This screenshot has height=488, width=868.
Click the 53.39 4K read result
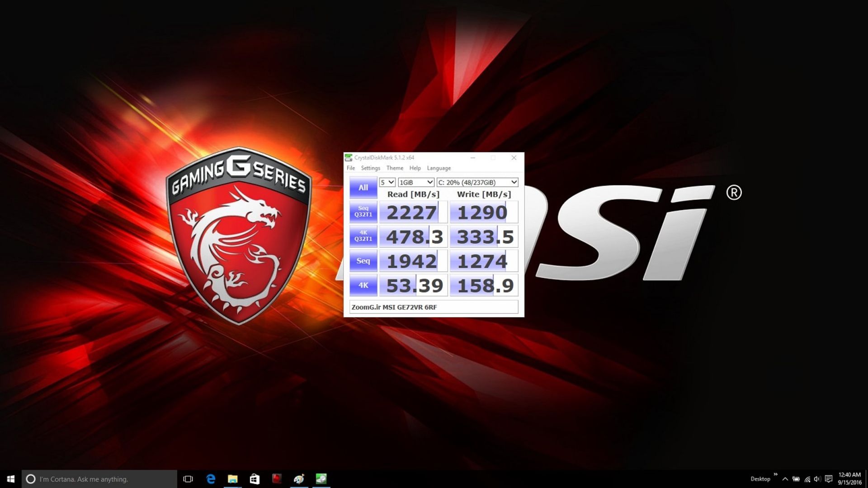(413, 285)
